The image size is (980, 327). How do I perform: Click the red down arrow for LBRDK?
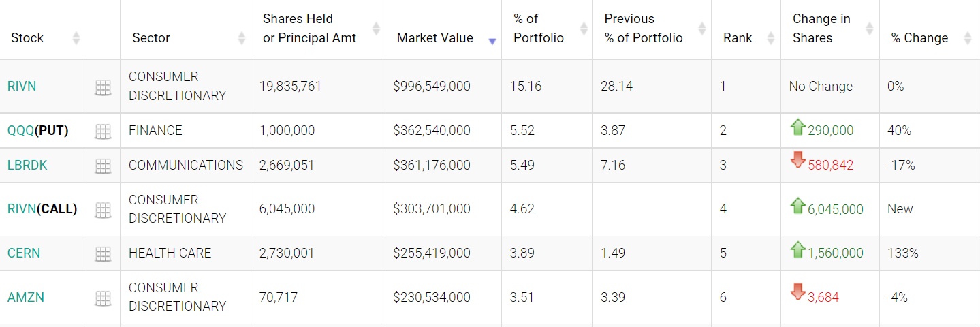pos(797,161)
